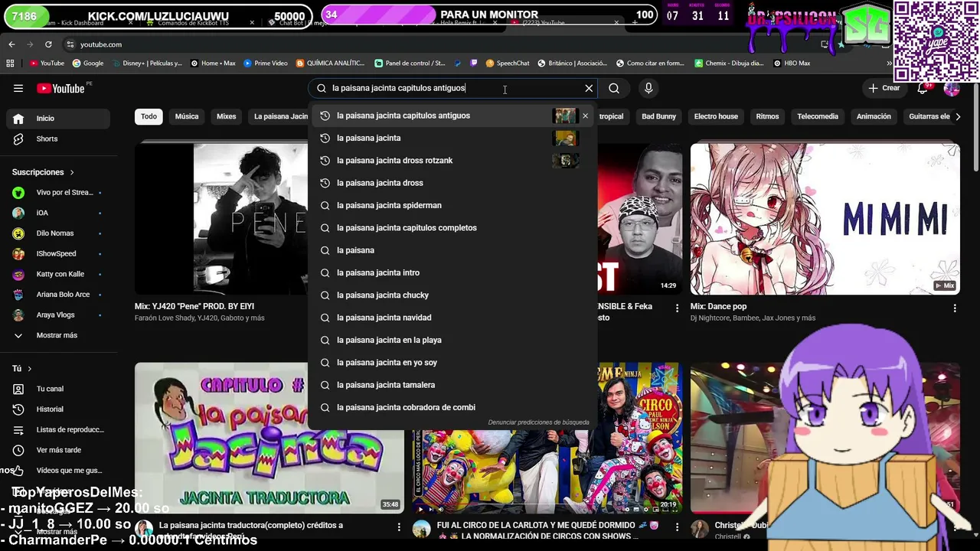This screenshot has width=980, height=551.
Task: Expand subscriptions with Mostrar más
Action: tap(59, 335)
